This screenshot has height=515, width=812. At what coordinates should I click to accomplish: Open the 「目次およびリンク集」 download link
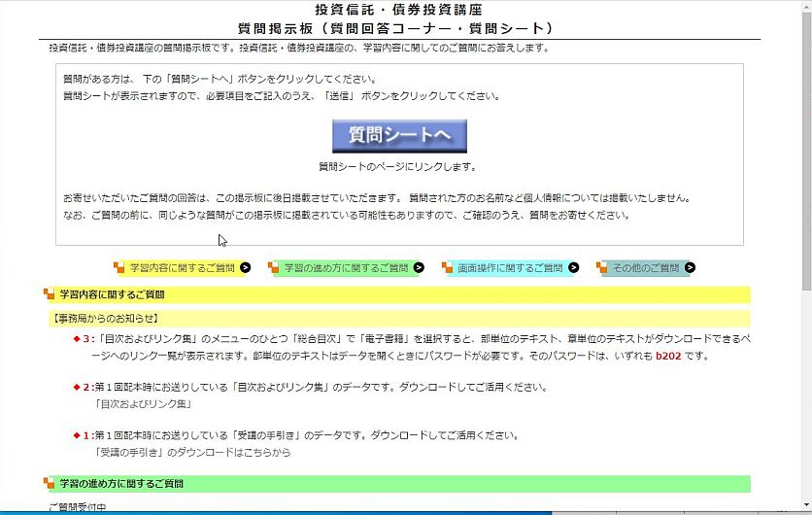[x=144, y=404]
